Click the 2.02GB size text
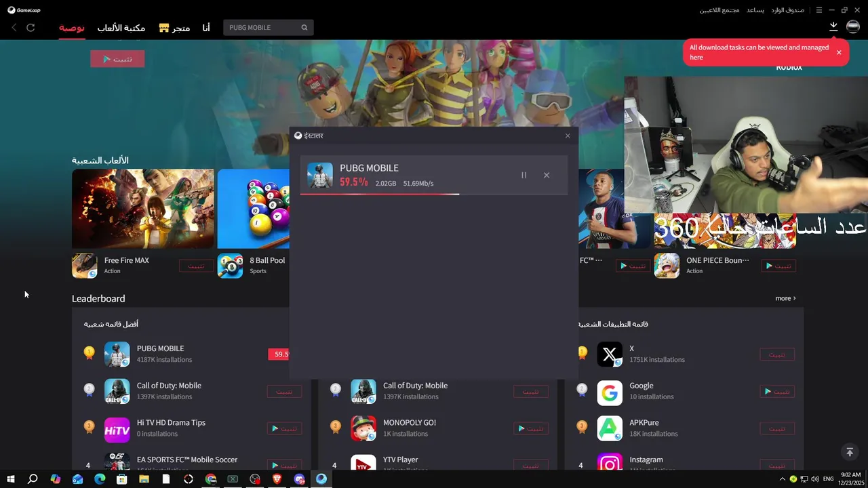The image size is (868, 488). click(x=386, y=183)
